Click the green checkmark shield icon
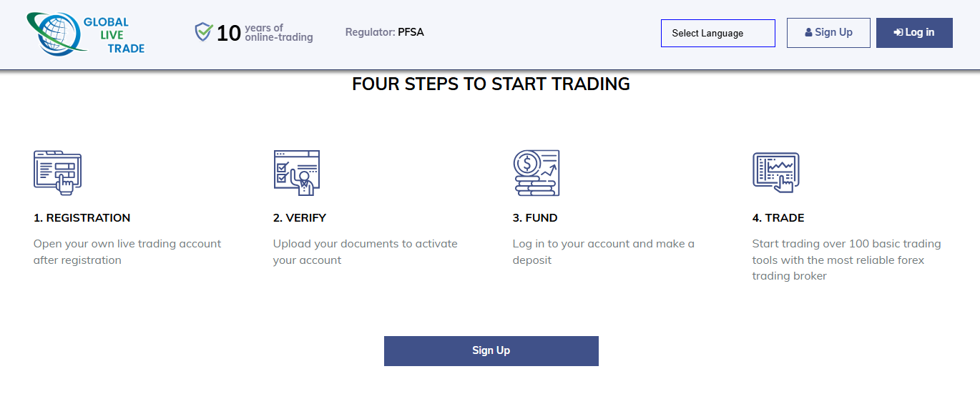This screenshot has height=394, width=980. [204, 32]
